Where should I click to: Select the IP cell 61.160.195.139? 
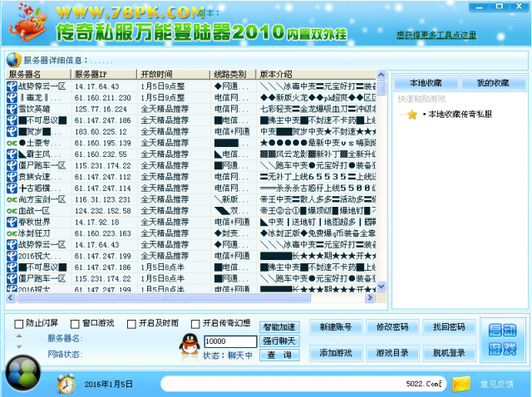[103, 143]
